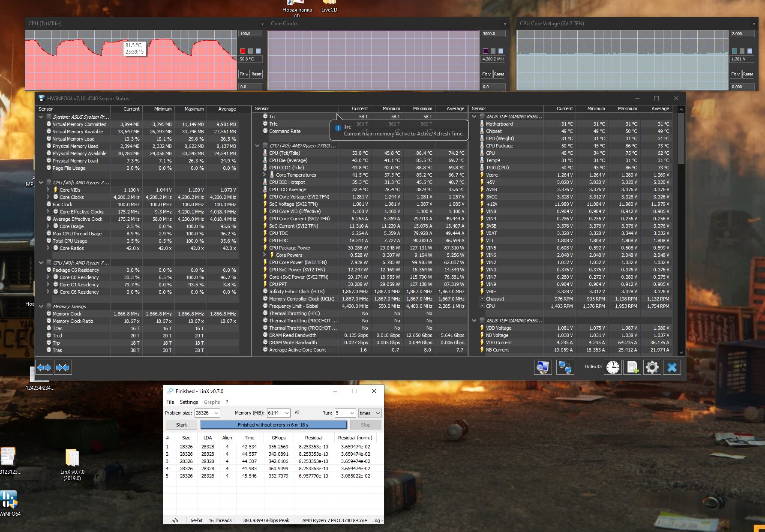This screenshot has width=765, height=532.
Task: Click the HWiNFO64 title bar app icon
Action: (x=42, y=98)
